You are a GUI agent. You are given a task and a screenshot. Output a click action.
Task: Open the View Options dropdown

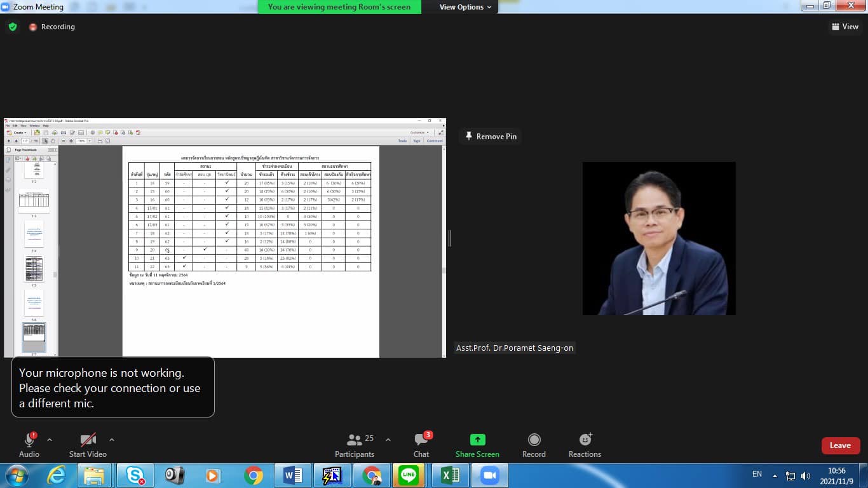click(465, 7)
